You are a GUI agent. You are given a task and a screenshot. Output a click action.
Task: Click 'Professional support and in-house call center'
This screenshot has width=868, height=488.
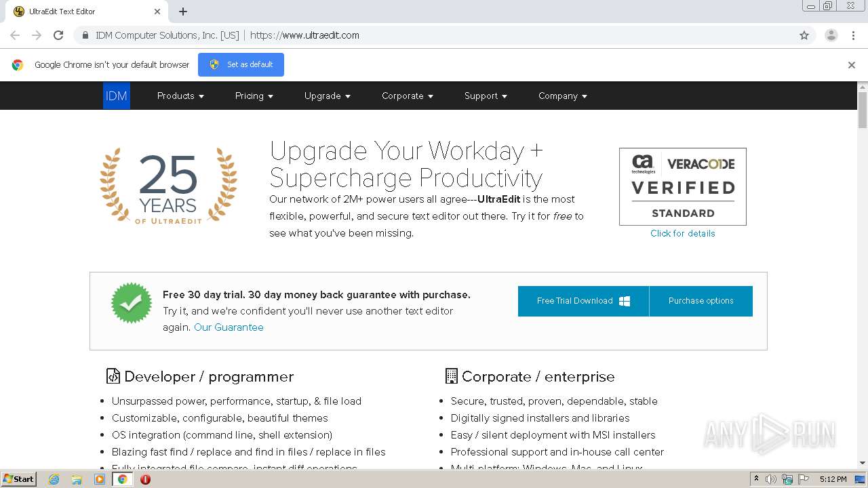click(x=557, y=452)
